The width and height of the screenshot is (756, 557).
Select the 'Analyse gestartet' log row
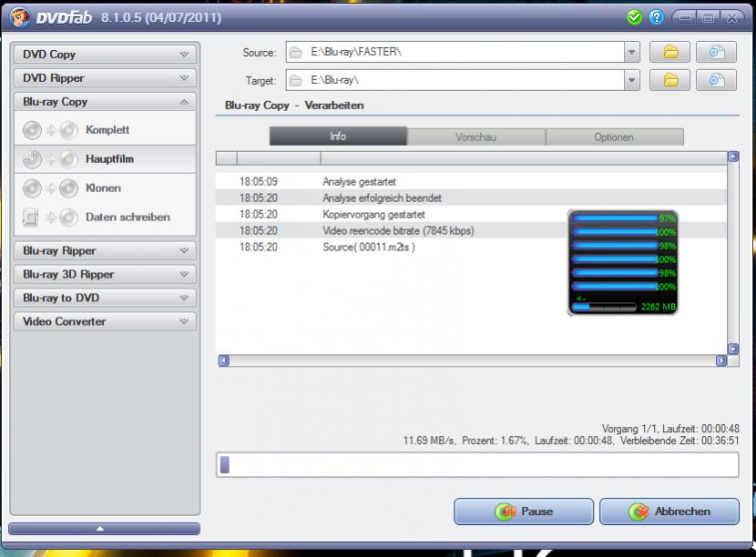471,182
